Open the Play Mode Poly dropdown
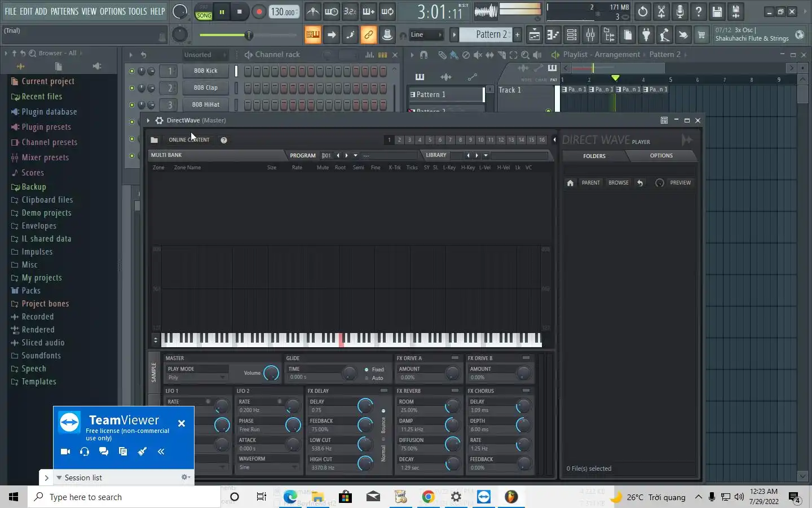This screenshot has height=508, width=812. [x=196, y=378]
